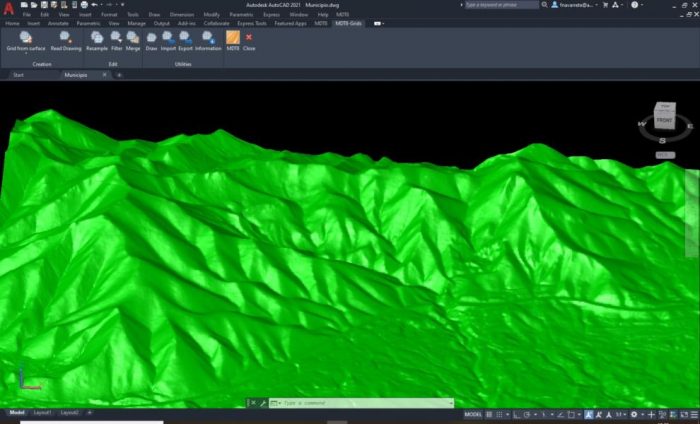Click the status bar Customization hamburger icon

[694, 415]
